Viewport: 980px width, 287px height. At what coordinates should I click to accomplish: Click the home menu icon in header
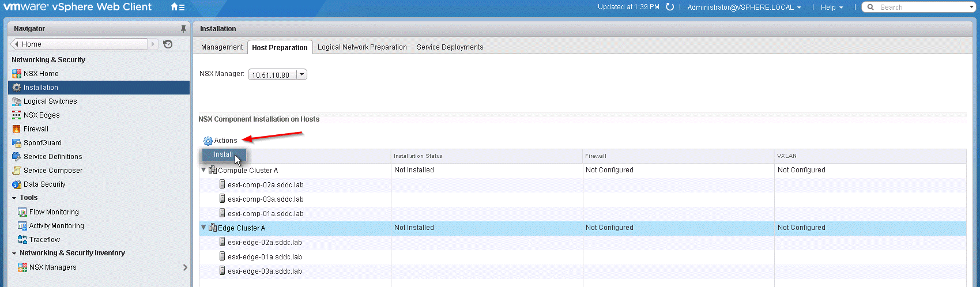coord(178,7)
